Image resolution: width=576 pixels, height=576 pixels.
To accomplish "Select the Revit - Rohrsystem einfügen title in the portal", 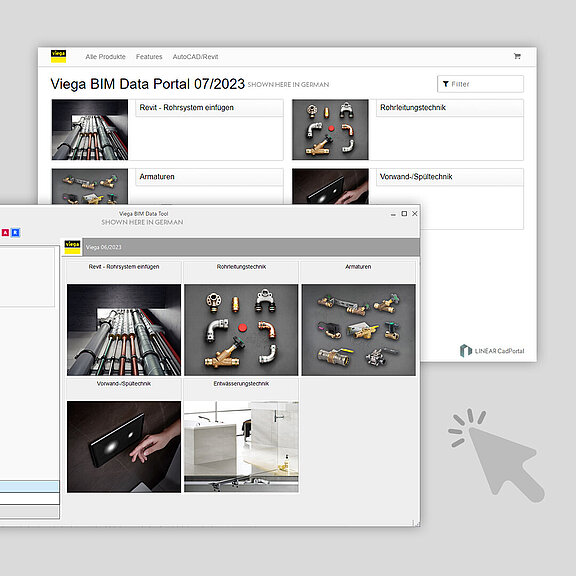I will [186, 108].
